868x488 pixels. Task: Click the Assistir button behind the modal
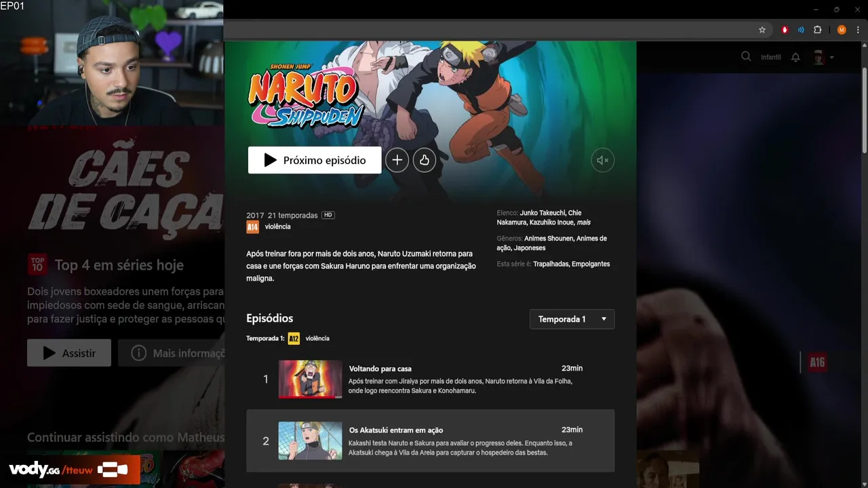(69, 353)
